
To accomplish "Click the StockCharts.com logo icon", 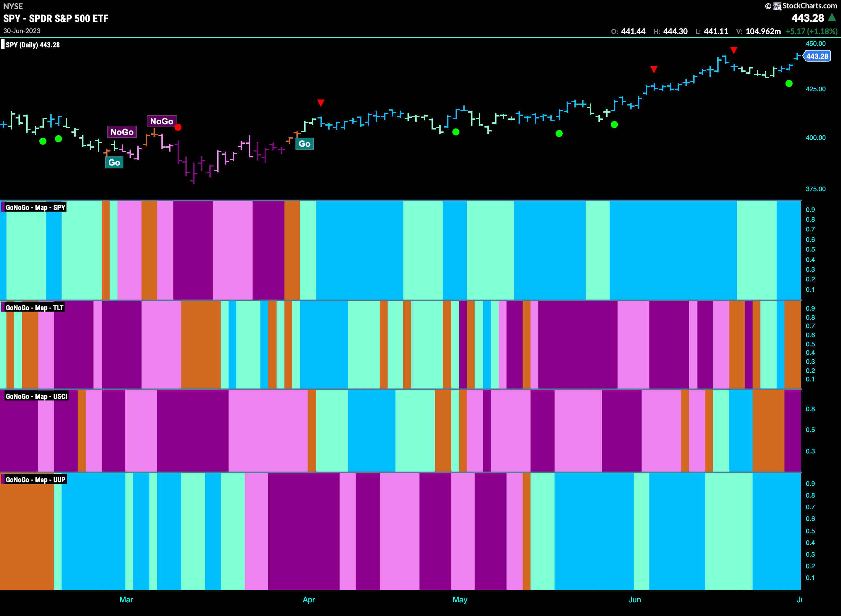I will pos(777,6).
